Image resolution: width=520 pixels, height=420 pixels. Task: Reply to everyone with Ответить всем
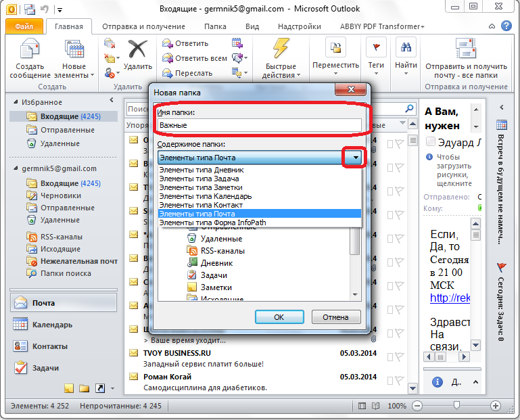(x=195, y=58)
